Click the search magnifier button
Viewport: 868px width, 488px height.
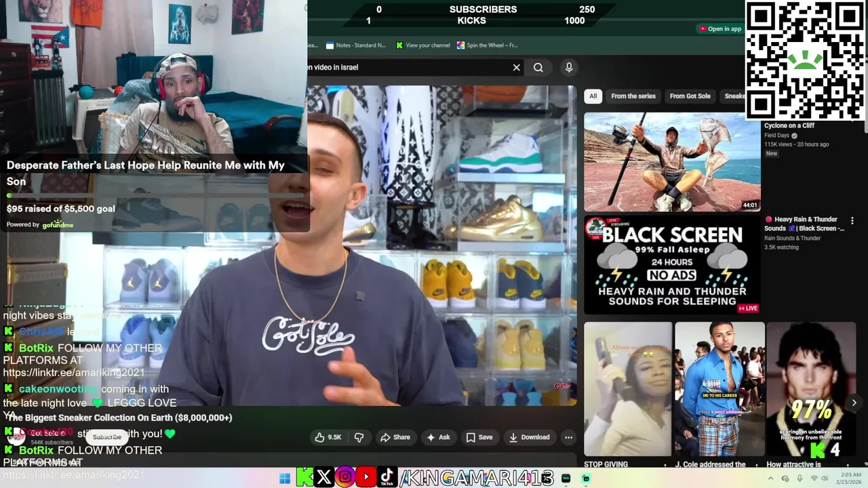(538, 67)
